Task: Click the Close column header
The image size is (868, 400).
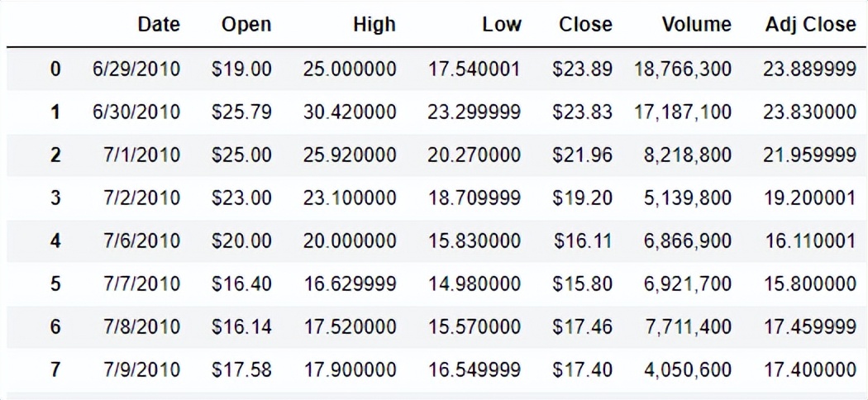Action: 585,24
